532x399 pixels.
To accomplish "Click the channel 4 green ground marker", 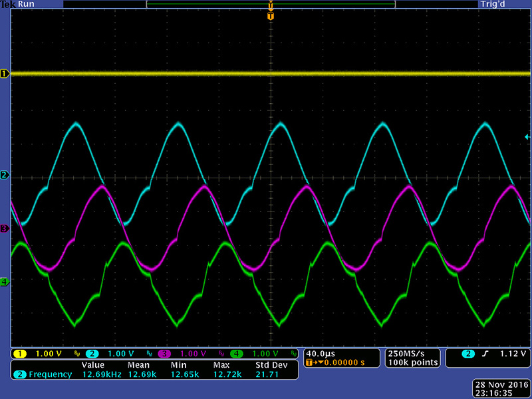I will (x=4, y=282).
